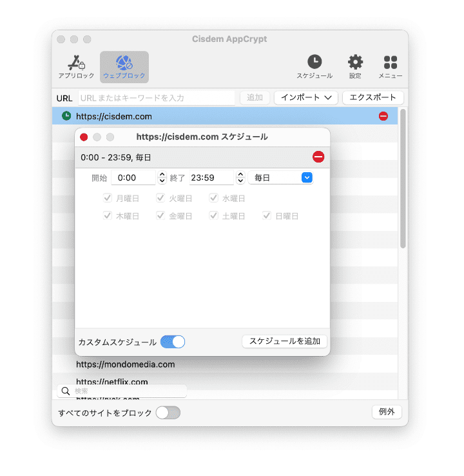
Task: Focus the 検索 search field
Action: point(122,391)
